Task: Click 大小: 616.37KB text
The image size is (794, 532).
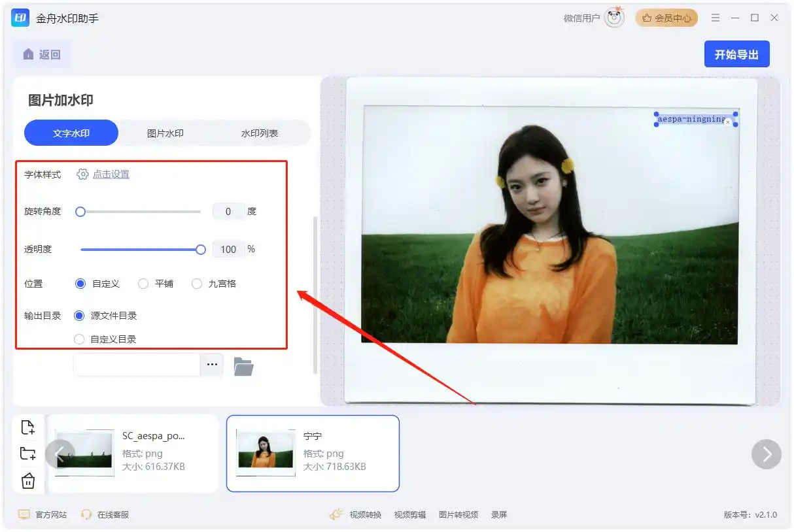Action: click(154, 467)
